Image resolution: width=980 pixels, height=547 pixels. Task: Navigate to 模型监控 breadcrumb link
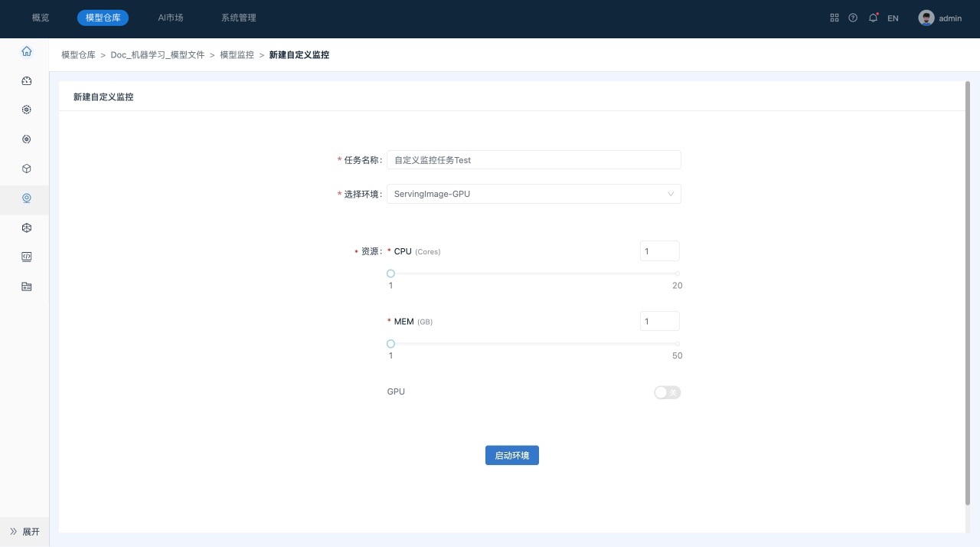pyautogui.click(x=237, y=55)
